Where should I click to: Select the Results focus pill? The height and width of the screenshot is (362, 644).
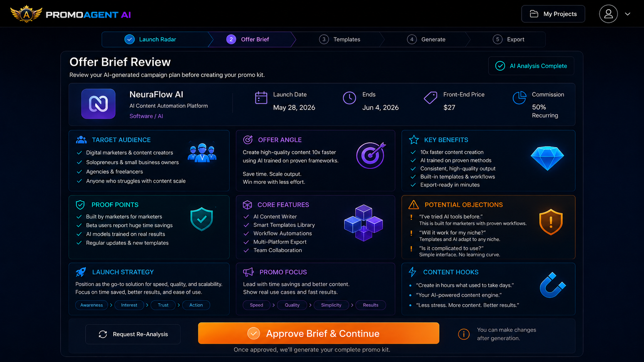click(x=371, y=305)
